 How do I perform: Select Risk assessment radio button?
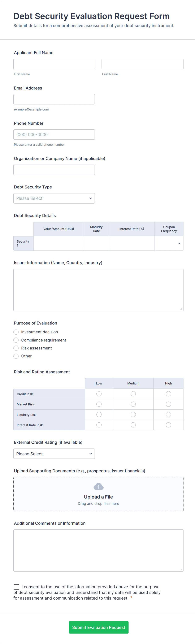pos(16,348)
